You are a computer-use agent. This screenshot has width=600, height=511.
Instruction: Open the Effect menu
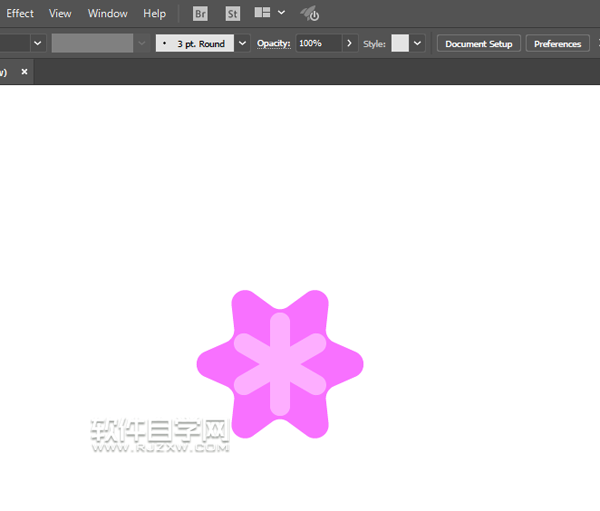pyautogui.click(x=20, y=14)
